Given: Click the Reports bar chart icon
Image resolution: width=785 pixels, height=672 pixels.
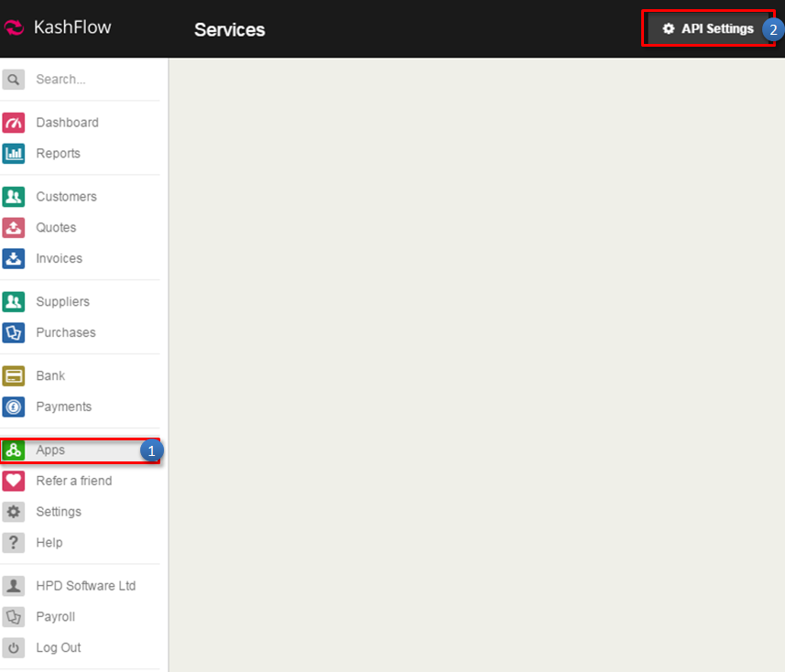Looking at the screenshot, I should (x=14, y=154).
